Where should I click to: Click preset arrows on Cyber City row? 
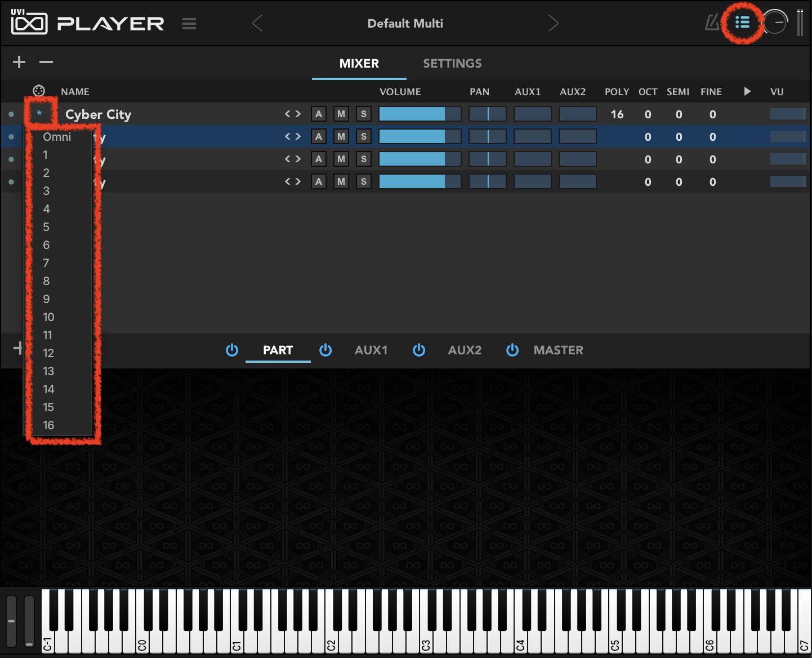pyautogui.click(x=293, y=114)
